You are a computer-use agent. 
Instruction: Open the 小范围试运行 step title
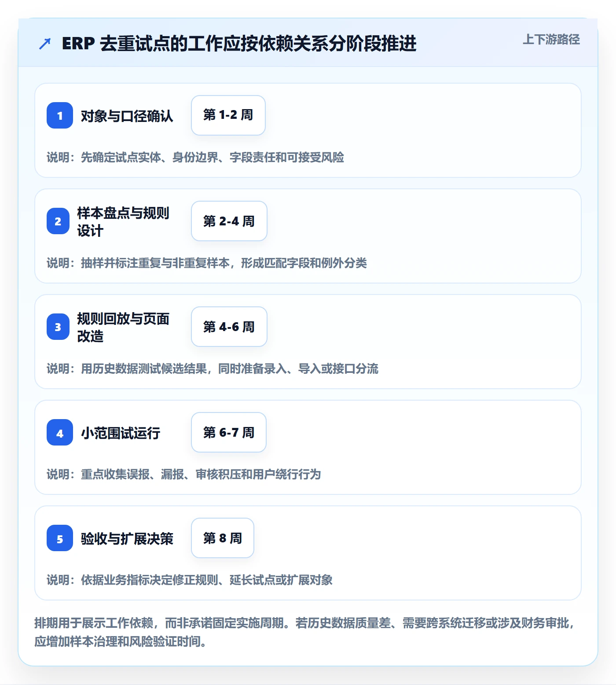tap(121, 433)
